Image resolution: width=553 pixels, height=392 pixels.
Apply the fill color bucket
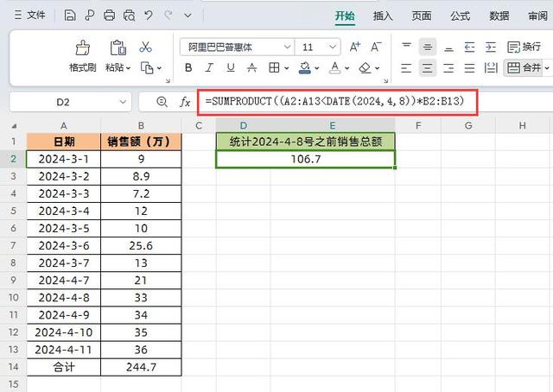click(x=305, y=67)
